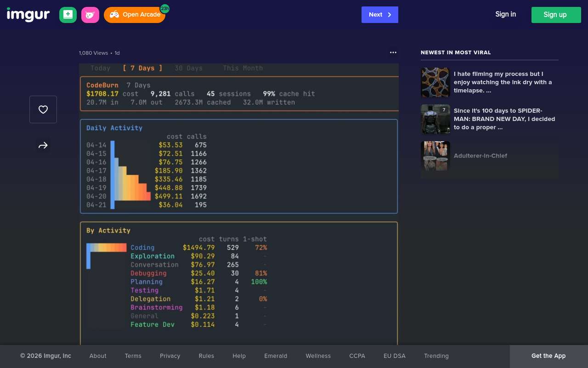
Task: Open the Spider-Man Brand New Day post
Action: point(504,119)
